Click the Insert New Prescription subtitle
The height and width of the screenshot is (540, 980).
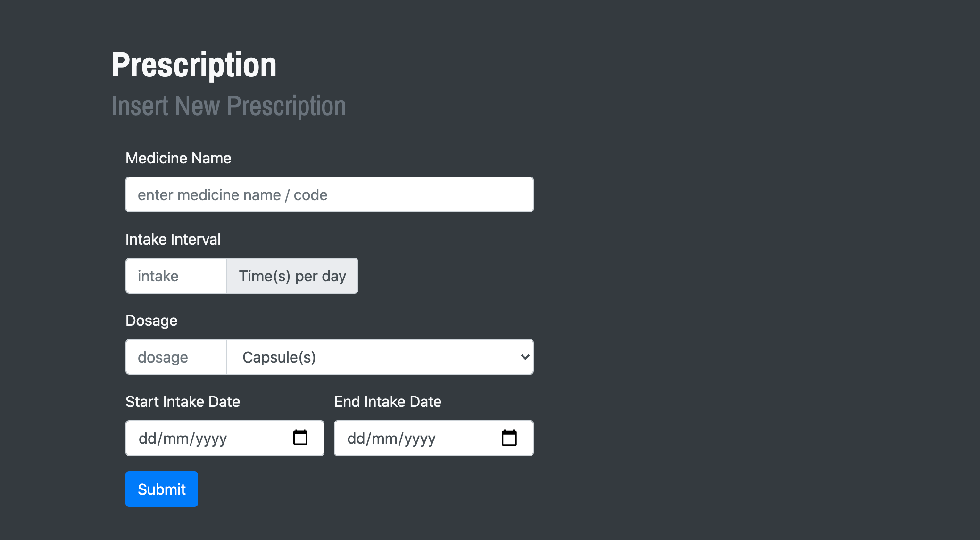pyautogui.click(x=229, y=106)
